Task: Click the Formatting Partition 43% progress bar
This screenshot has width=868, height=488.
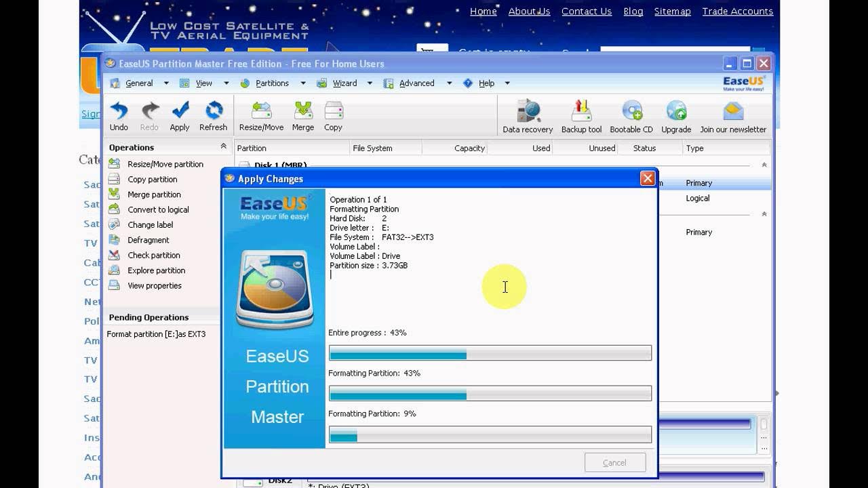Action: pyautogui.click(x=490, y=394)
